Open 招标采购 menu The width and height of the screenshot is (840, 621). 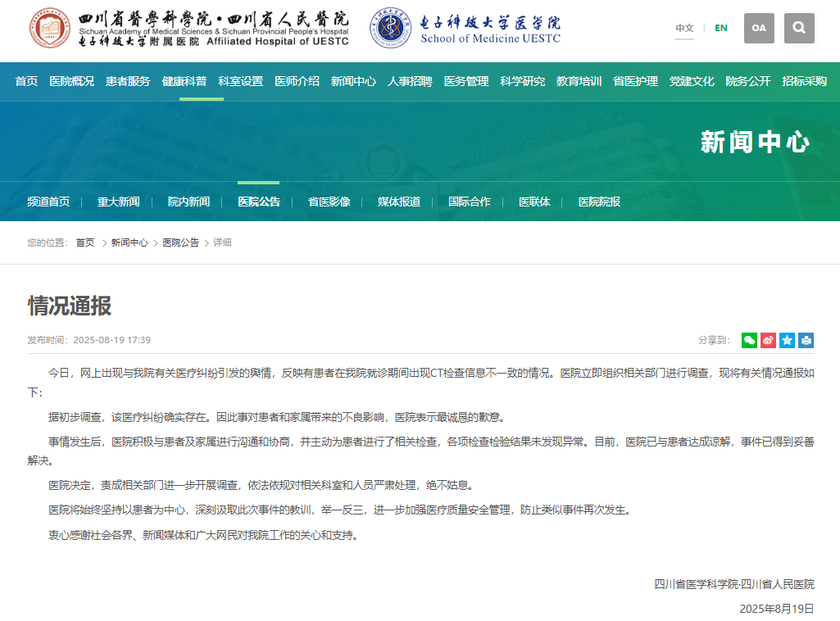coord(804,81)
